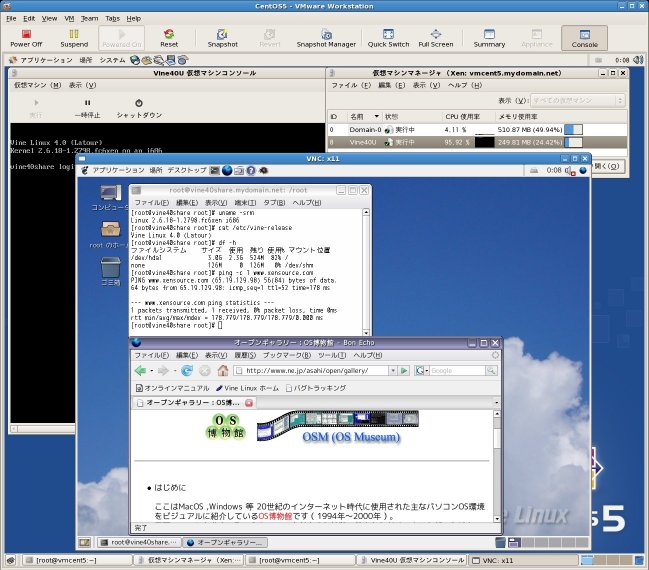This screenshot has height=570, width=649.
Task: Click the browser forward arrow
Action: (x=163, y=370)
